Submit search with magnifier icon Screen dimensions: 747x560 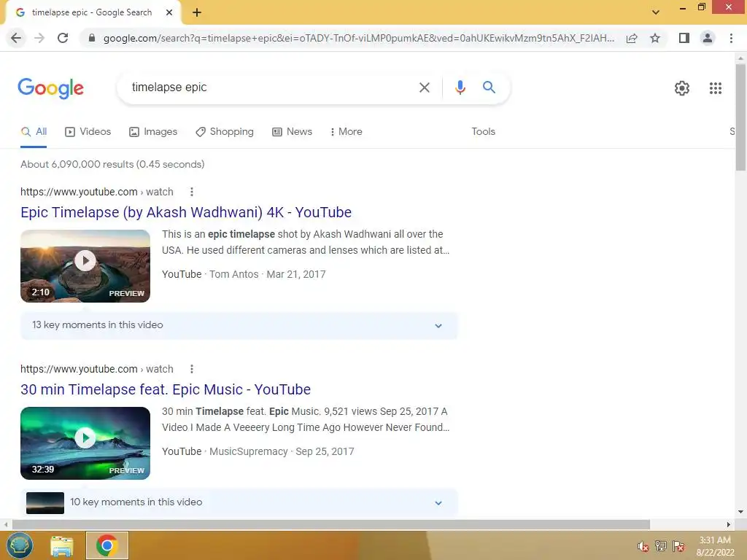489,87
